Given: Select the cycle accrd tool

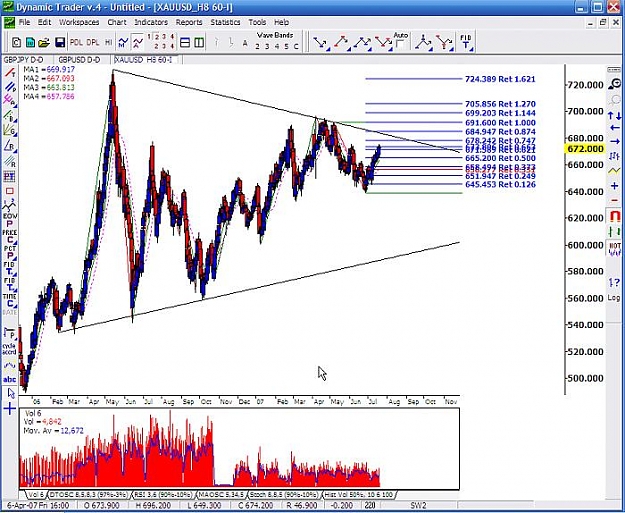Looking at the screenshot, I should 10,349.
